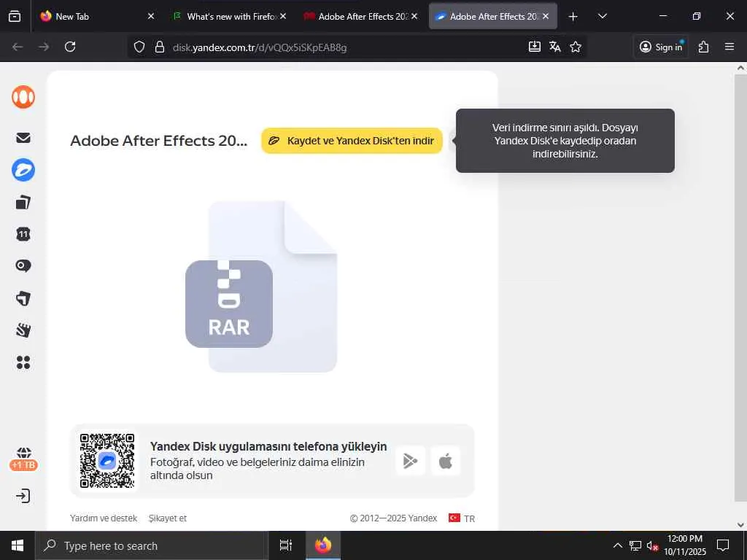Viewport: 747px width, 560px height.
Task: Open Firefox application menu hamburger
Action: (729, 47)
